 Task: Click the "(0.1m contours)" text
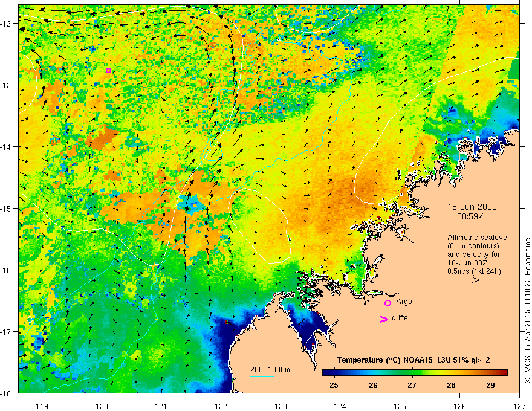point(473,246)
